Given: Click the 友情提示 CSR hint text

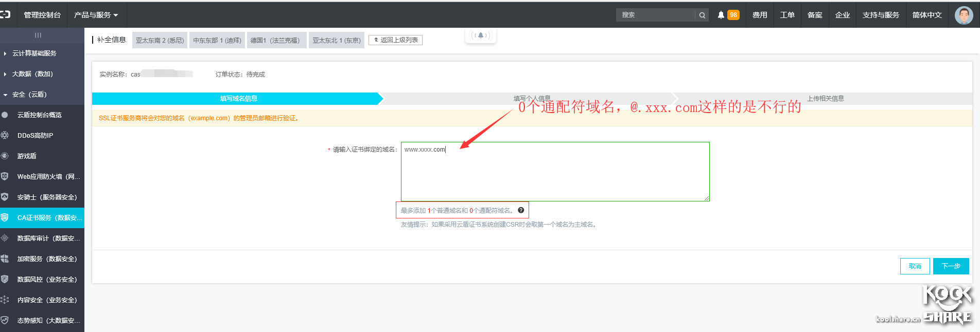Looking at the screenshot, I should click(500, 225).
